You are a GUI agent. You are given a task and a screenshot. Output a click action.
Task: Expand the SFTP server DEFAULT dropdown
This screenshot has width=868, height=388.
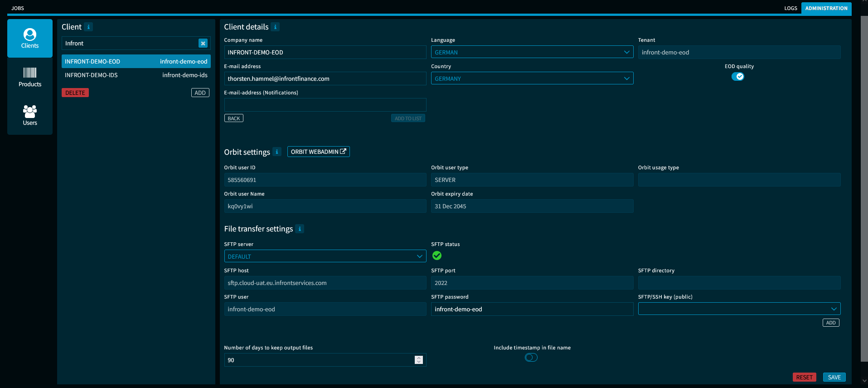point(325,256)
